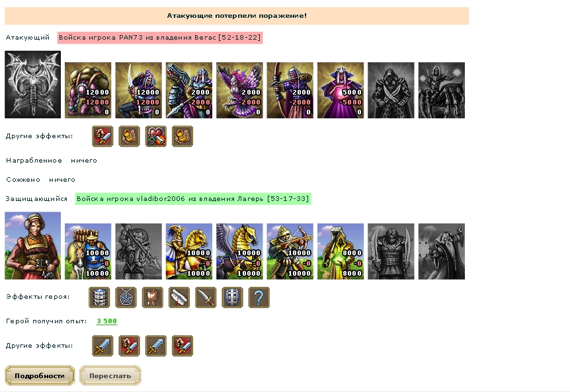Click the hooded healer unit showing 8000
The width and height of the screenshot is (570, 392).
(341, 251)
